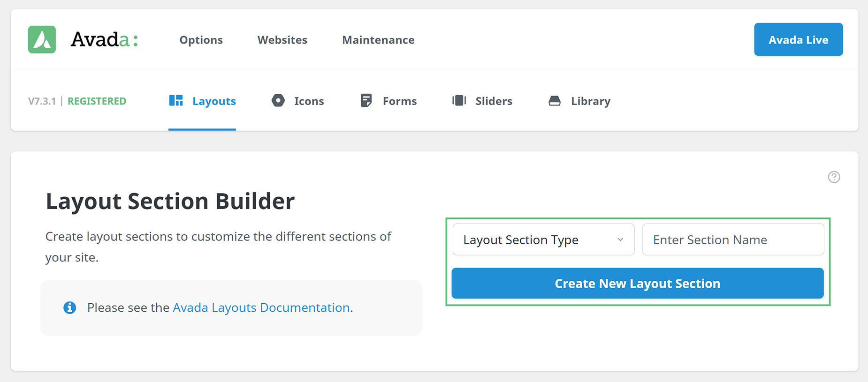Click Create New Layout Section button
The width and height of the screenshot is (868, 382).
coord(638,283)
